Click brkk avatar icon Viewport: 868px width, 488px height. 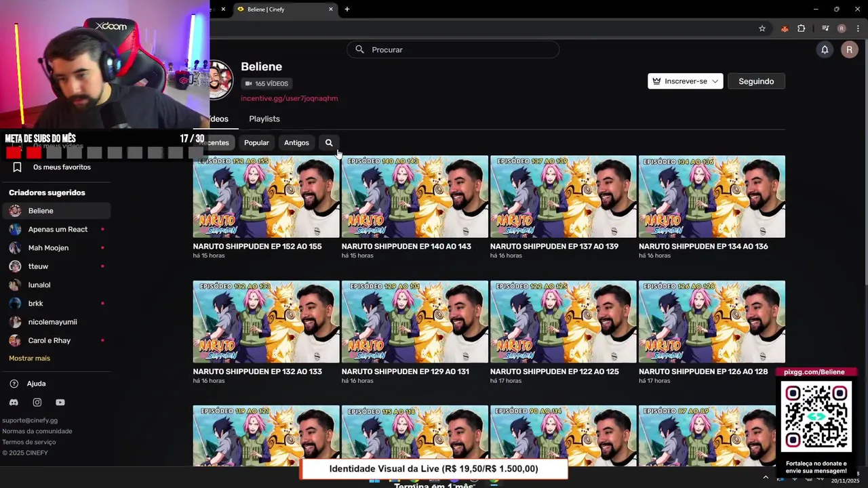pos(15,304)
